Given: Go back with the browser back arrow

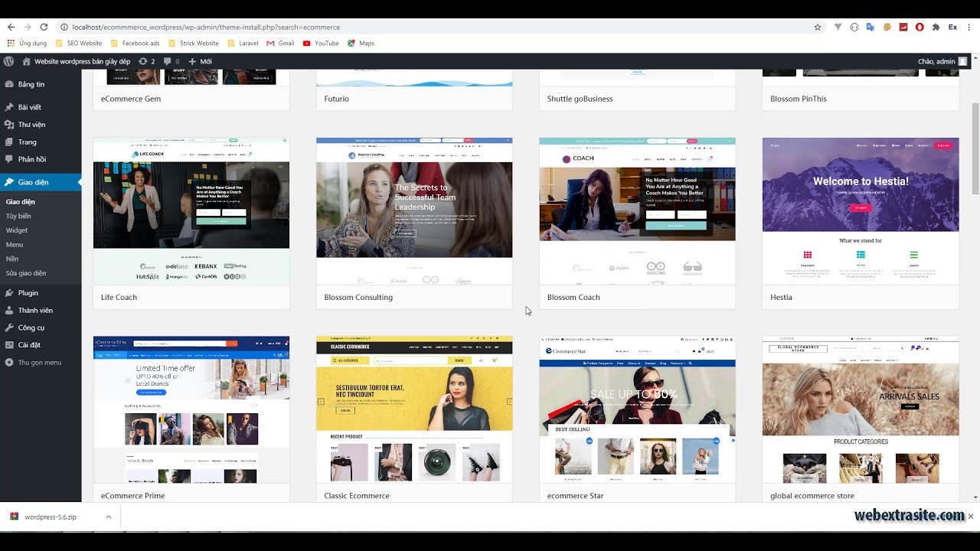Looking at the screenshot, I should point(11,27).
